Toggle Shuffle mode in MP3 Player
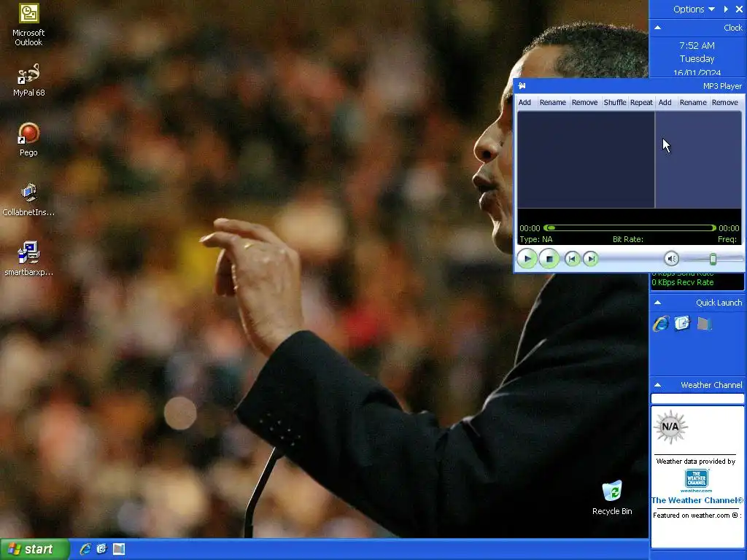This screenshot has height=560, width=747. [x=614, y=102]
